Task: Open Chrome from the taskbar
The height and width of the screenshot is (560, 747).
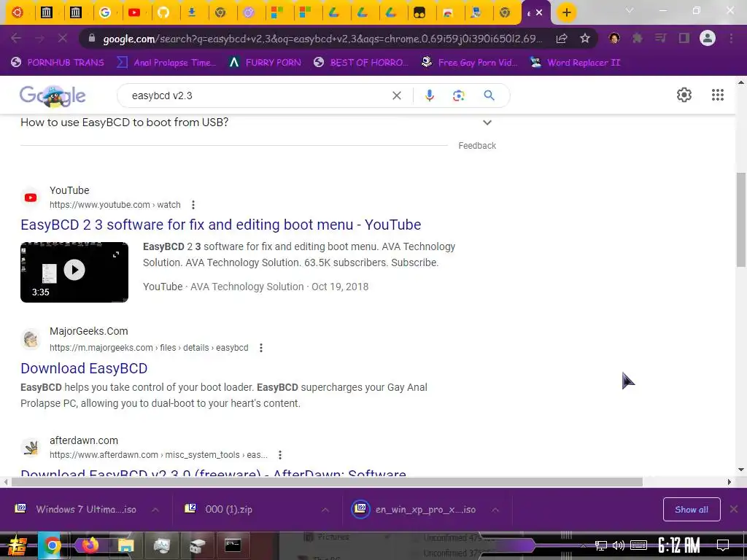Action: [52, 545]
